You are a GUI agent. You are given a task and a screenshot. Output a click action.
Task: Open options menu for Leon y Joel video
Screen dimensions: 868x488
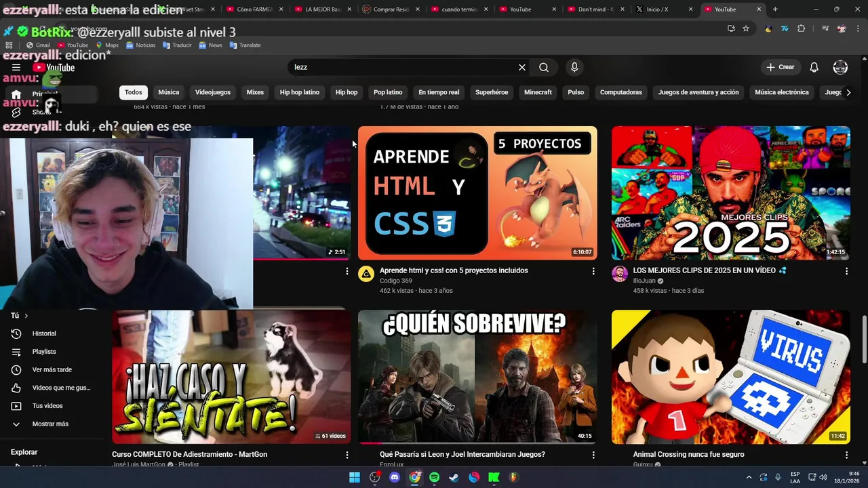593,455
